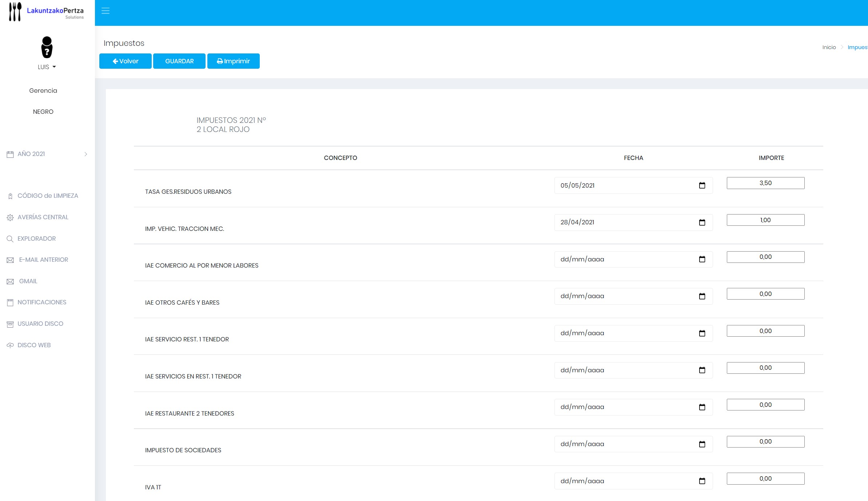The width and height of the screenshot is (868, 501).
Task: Open E-MAIL ANTERIOR sidebar item
Action: point(44,260)
